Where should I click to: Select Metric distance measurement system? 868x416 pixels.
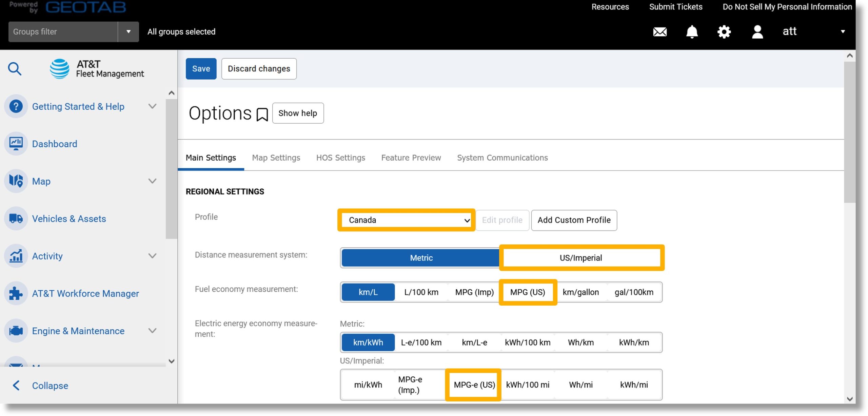pos(421,258)
